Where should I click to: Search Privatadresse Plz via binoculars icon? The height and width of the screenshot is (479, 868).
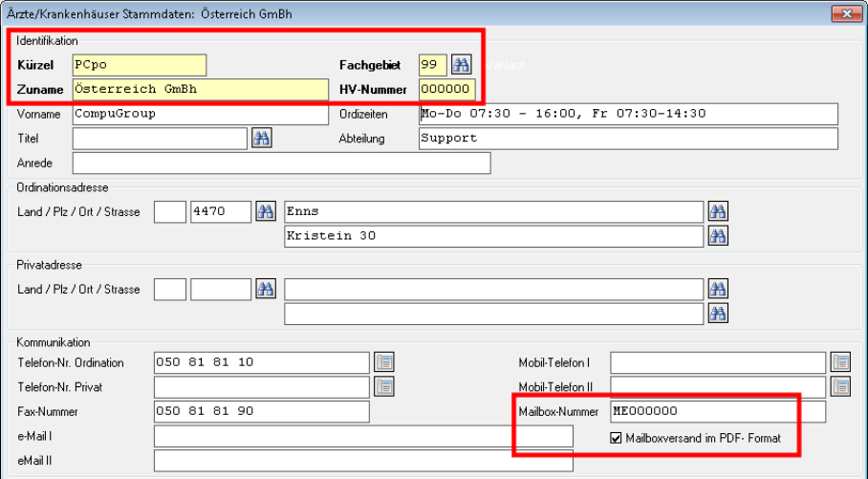pos(266,289)
